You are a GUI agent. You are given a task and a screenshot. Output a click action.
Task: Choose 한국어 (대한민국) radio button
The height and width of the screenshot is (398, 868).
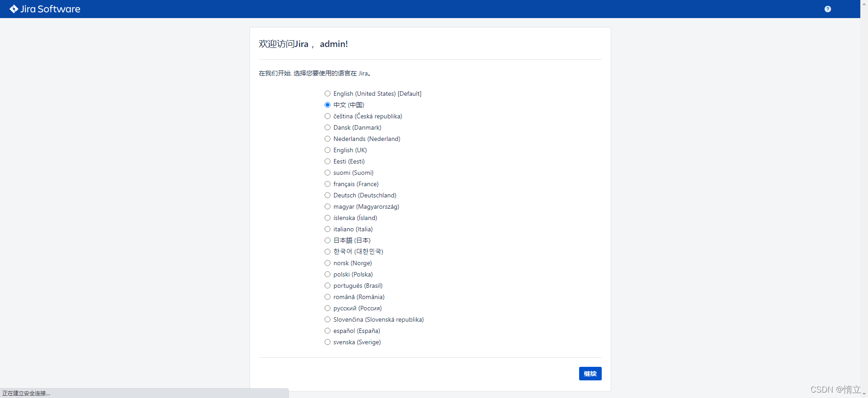click(327, 252)
